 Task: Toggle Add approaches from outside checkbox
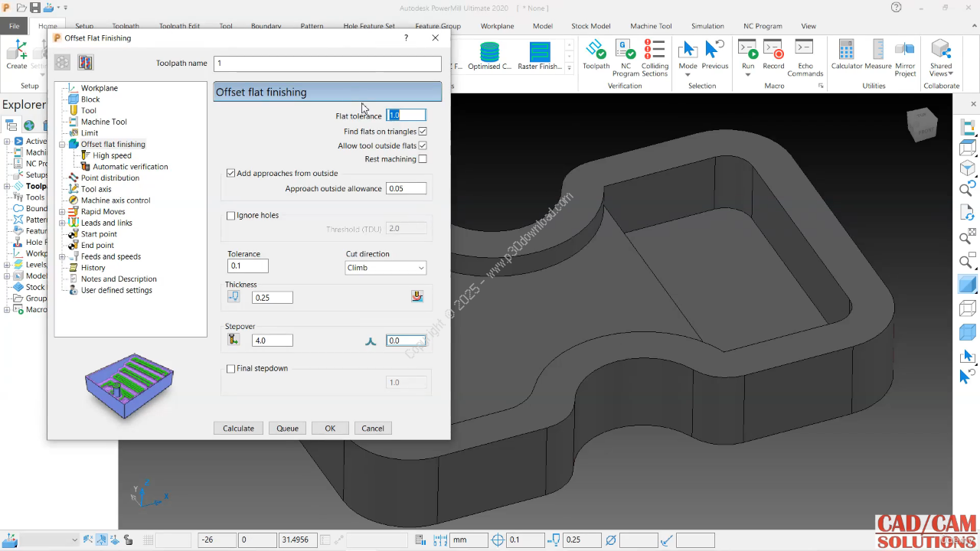point(231,173)
